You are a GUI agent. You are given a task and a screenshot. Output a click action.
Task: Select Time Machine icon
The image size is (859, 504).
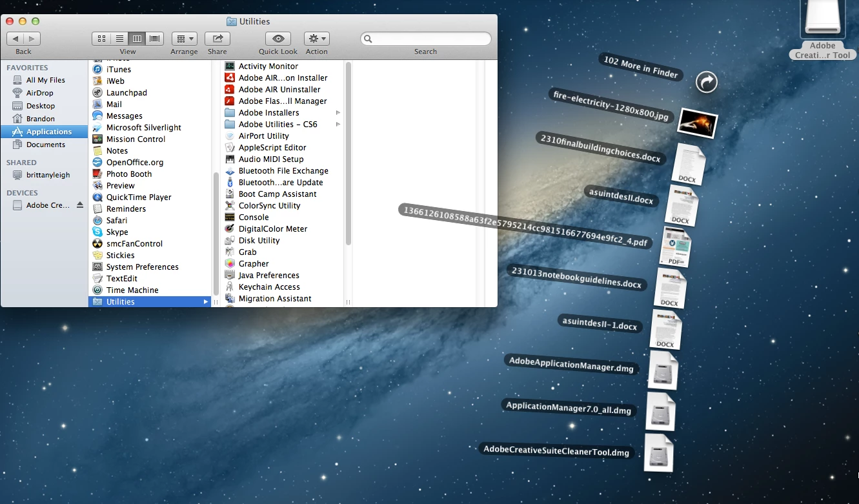[x=97, y=290]
